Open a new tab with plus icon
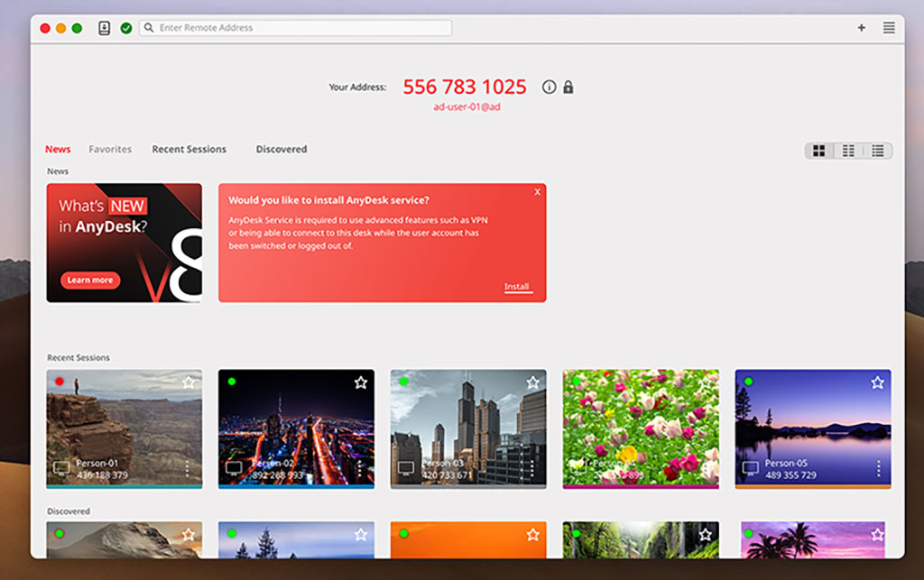 click(x=861, y=28)
